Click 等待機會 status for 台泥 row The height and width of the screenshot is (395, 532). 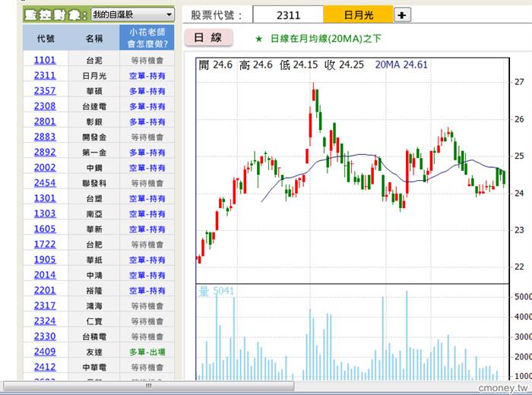point(147,61)
